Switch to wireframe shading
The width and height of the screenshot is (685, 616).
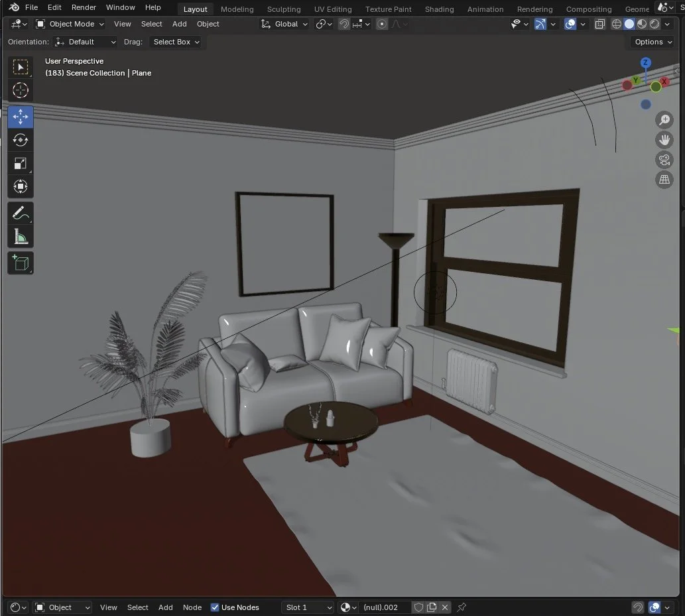pyautogui.click(x=617, y=24)
